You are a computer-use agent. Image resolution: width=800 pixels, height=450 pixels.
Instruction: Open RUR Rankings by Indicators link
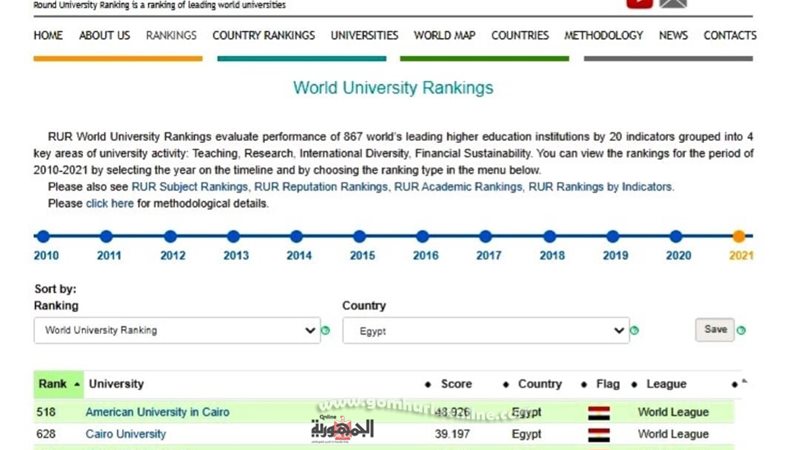tap(601, 187)
